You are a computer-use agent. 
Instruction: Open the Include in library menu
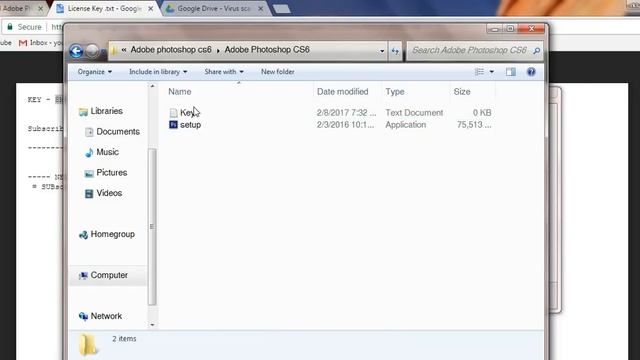(x=158, y=72)
